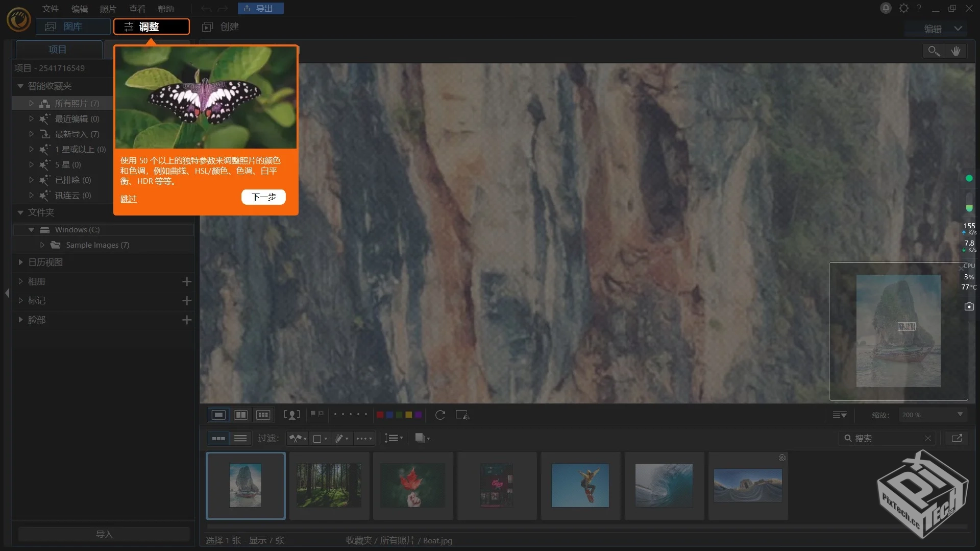Apply the red color label swatch
Screen dimensions: 980x551
tap(380, 415)
